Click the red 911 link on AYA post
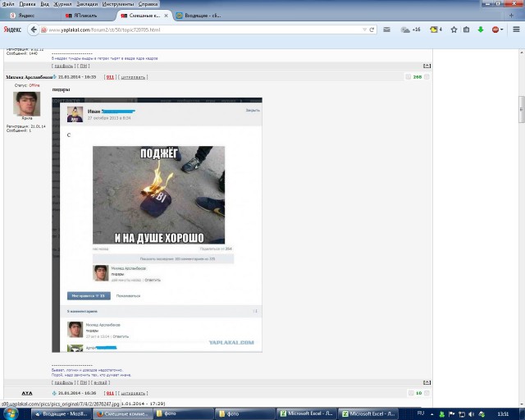Screen dimensions: 525x420 click(110, 393)
